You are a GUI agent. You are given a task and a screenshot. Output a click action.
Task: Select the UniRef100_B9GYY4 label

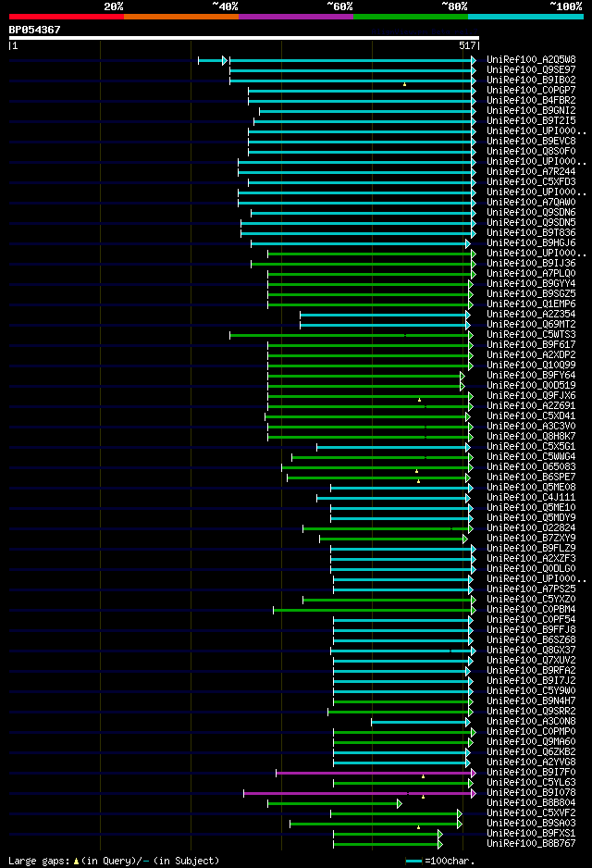tap(531, 283)
